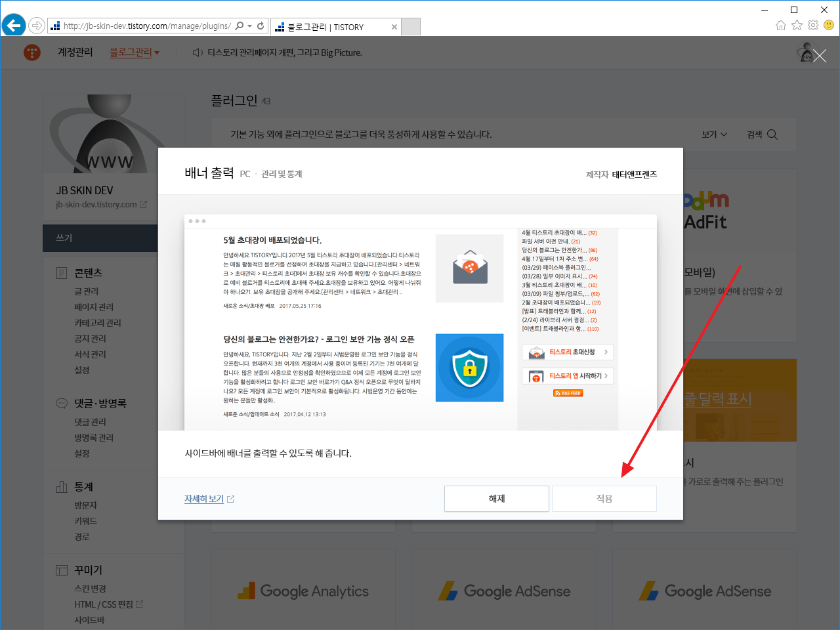Open 방문자 statistics in sidebar

[85, 505]
